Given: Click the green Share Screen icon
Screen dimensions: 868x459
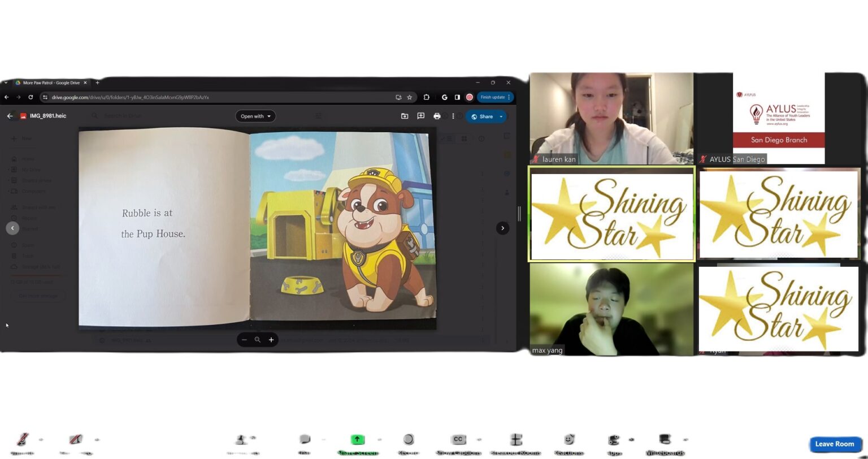Looking at the screenshot, I should [x=357, y=439].
